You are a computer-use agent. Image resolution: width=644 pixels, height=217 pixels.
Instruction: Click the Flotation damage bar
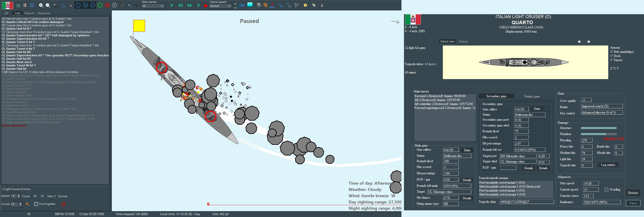tap(598, 134)
